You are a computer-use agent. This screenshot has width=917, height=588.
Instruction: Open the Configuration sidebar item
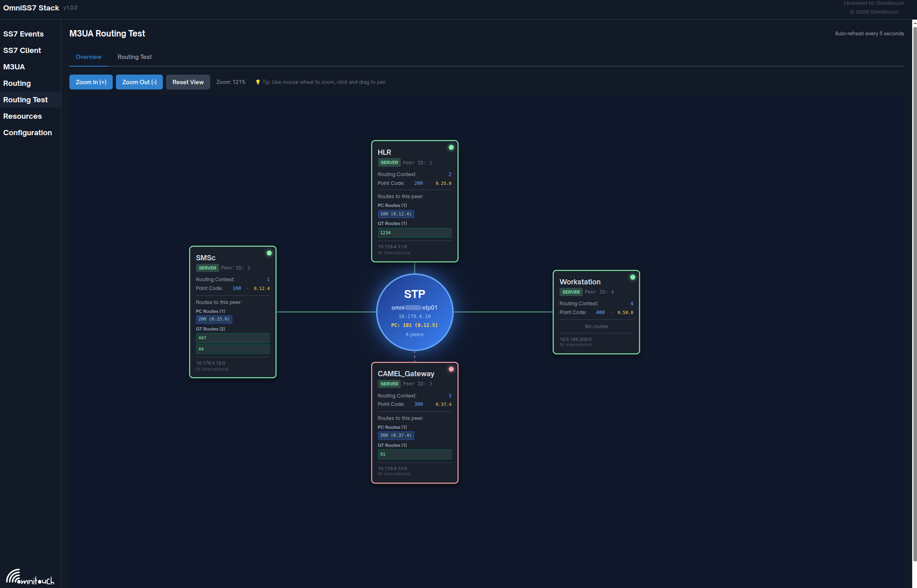[27, 133]
